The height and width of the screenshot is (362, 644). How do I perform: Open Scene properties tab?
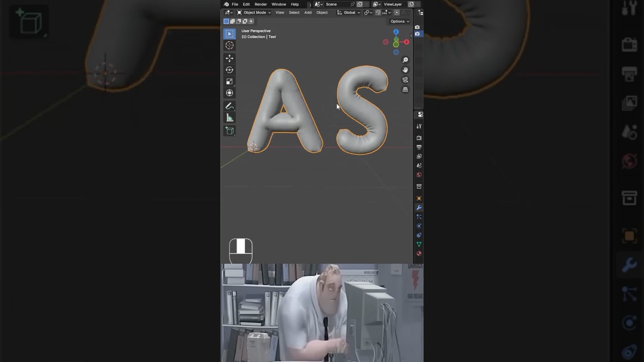(419, 165)
